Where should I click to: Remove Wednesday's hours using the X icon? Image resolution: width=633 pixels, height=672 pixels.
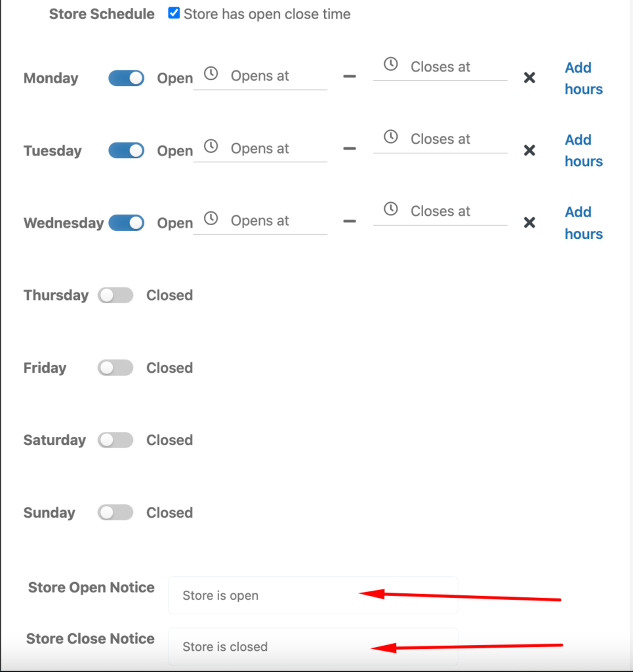[529, 222]
